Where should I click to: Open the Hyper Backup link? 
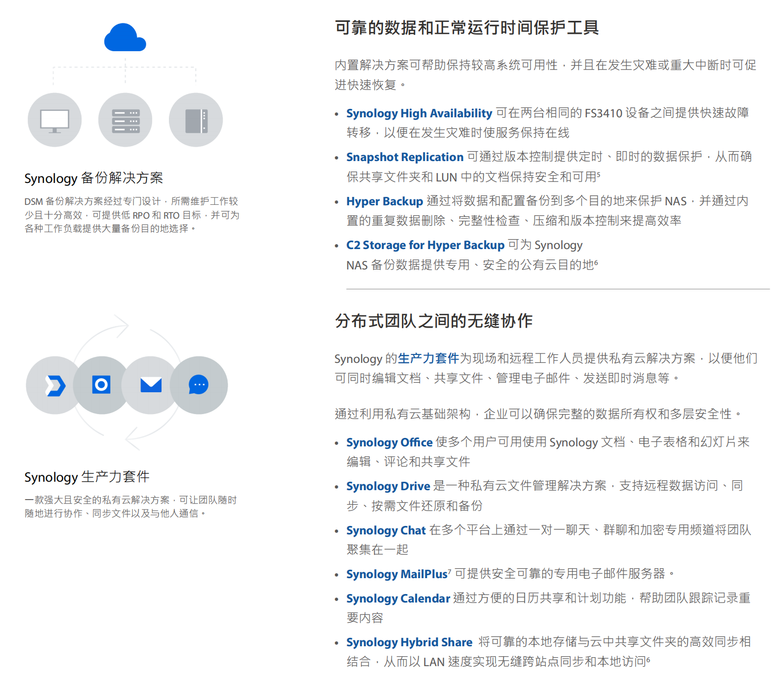[385, 201]
